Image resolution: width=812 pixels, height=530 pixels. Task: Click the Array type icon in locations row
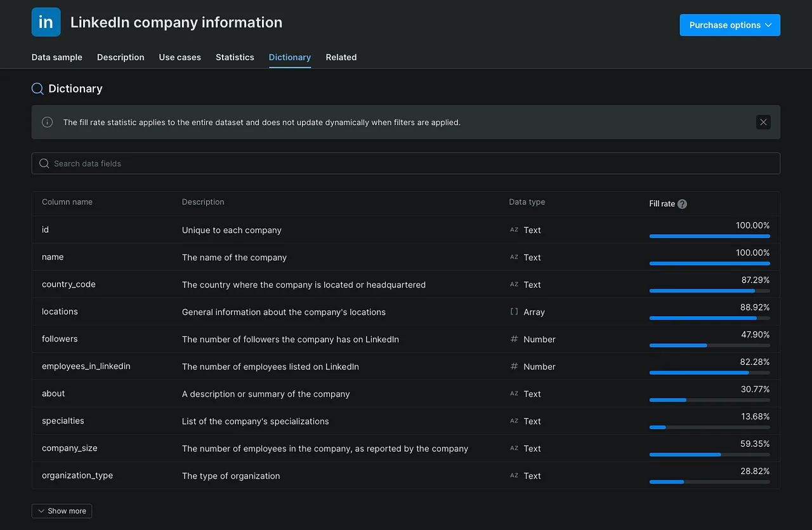(x=514, y=312)
